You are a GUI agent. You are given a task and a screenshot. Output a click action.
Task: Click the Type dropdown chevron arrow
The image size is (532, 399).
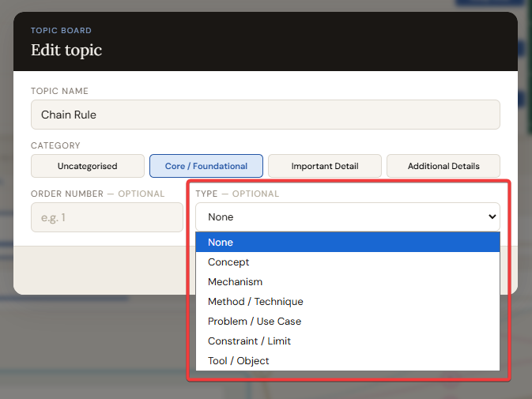pos(492,217)
